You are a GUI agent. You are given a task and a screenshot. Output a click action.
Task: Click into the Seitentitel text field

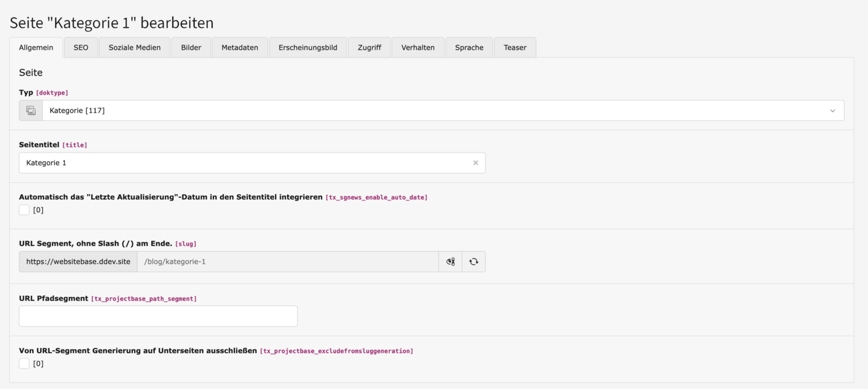(242, 163)
